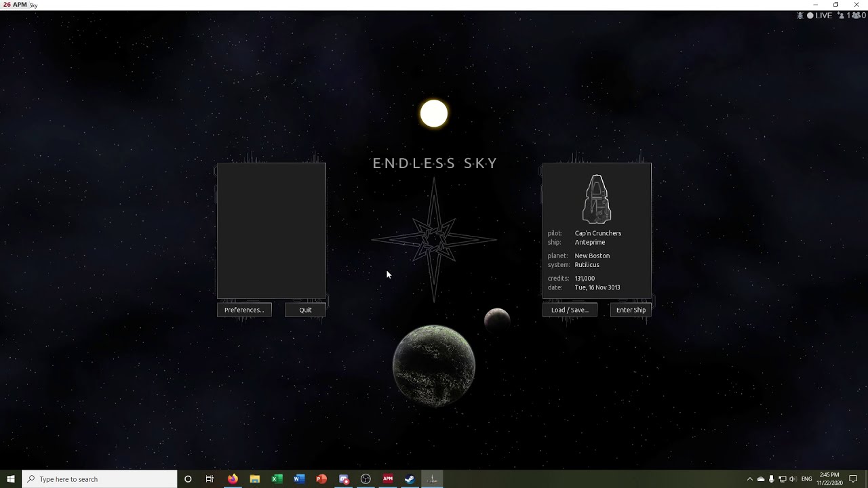868x488 pixels.
Task: Click pilot name Cap'n Crunchers
Action: 598,233
